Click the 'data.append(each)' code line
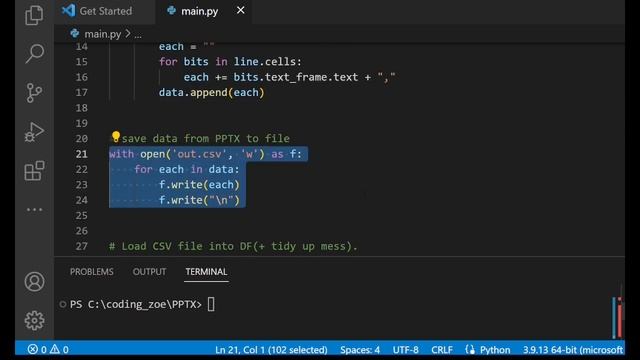640x360 pixels. [211, 93]
